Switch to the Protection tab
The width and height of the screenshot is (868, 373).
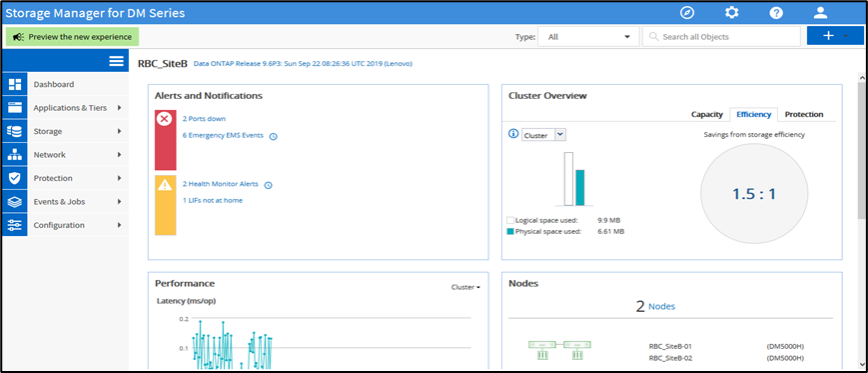(x=804, y=114)
